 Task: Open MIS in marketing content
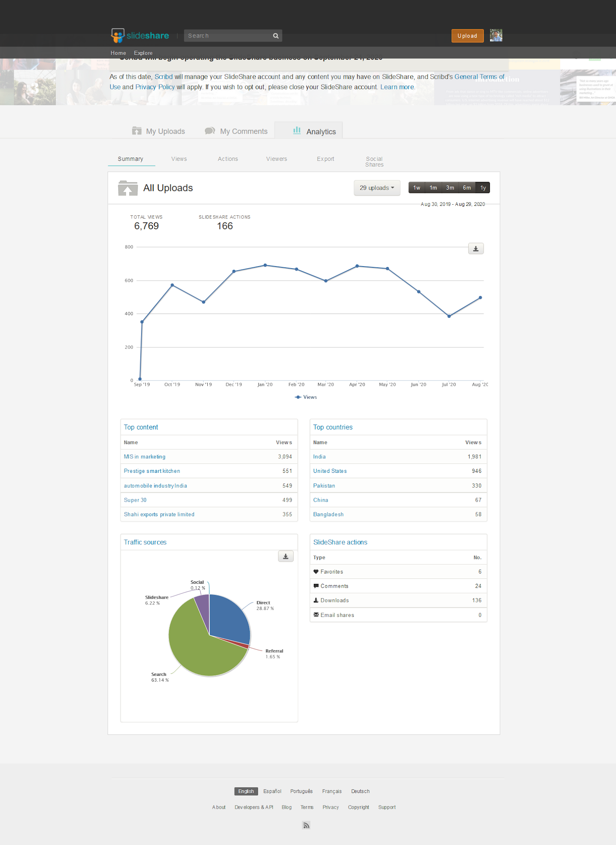[x=145, y=457]
